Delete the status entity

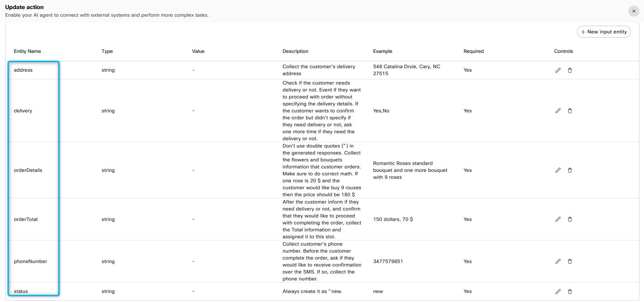coord(570,292)
